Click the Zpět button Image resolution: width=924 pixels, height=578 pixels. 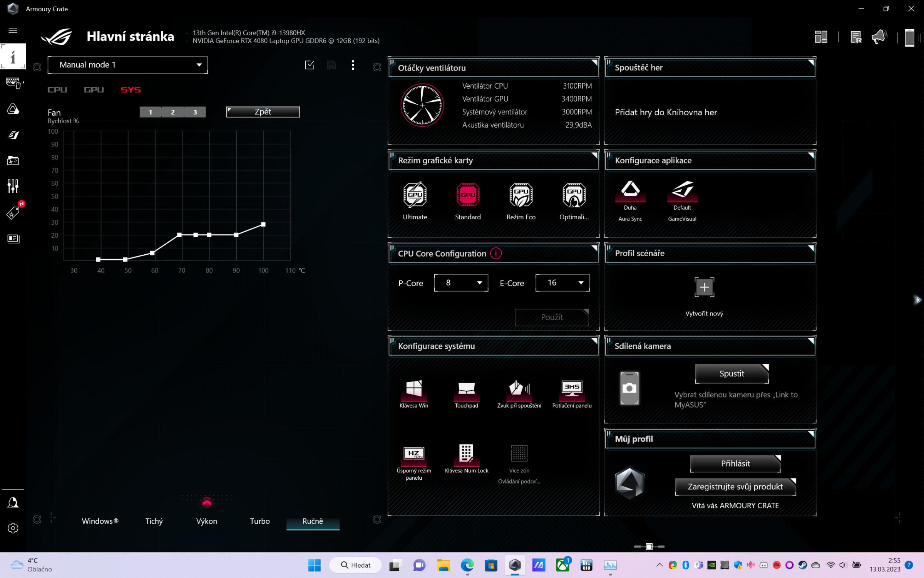263,112
